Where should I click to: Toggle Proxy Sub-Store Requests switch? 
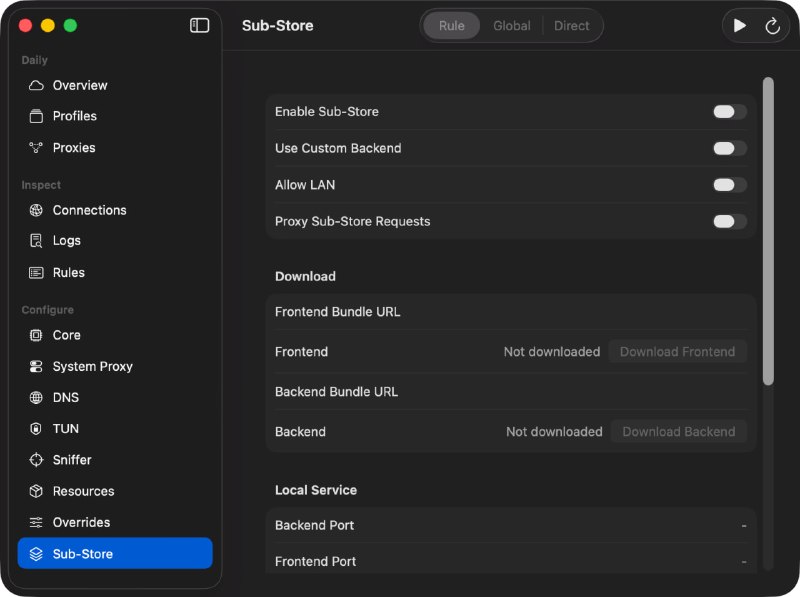[730, 221]
